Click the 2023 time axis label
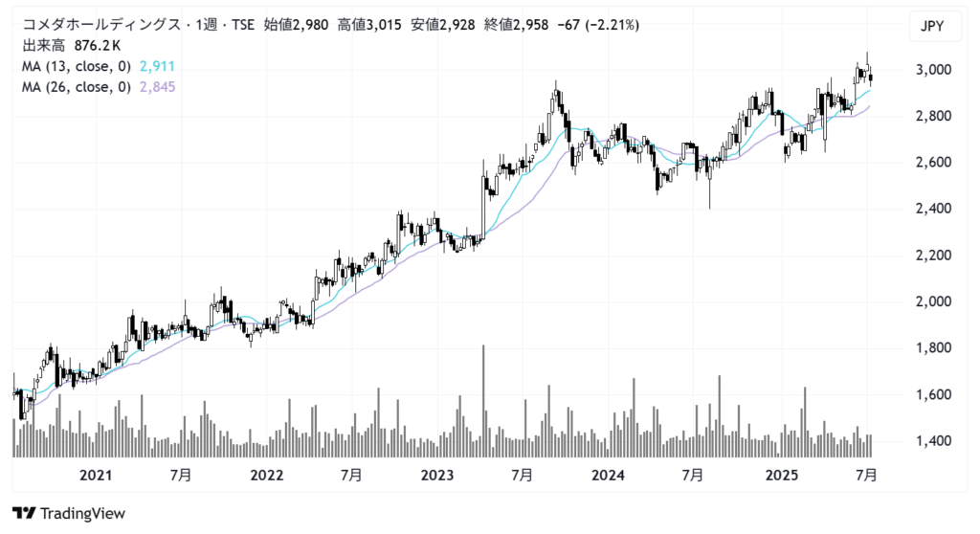This screenshot has height=534, width=980. tap(437, 476)
